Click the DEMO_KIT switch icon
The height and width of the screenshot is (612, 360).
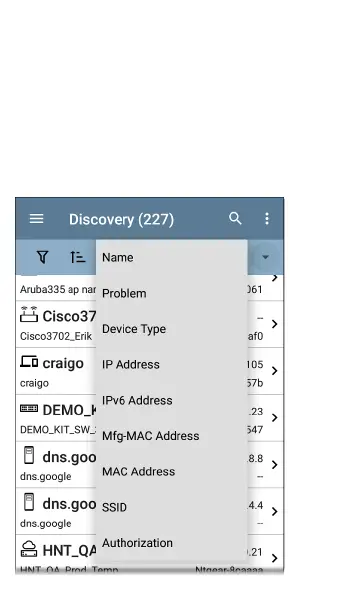[x=29, y=408]
